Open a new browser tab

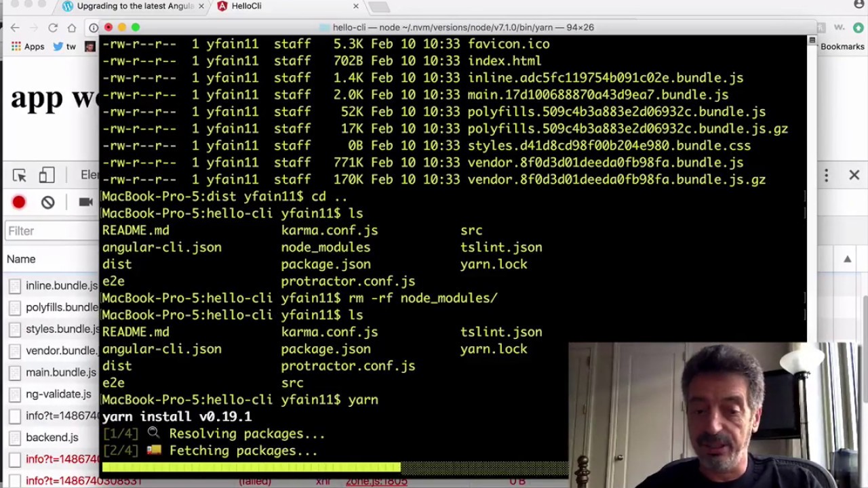tap(380, 7)
